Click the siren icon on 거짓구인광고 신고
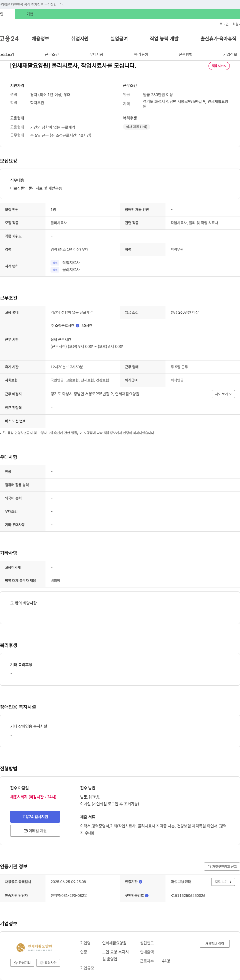This screenshot has width=240, height=980. pos(209,866)
